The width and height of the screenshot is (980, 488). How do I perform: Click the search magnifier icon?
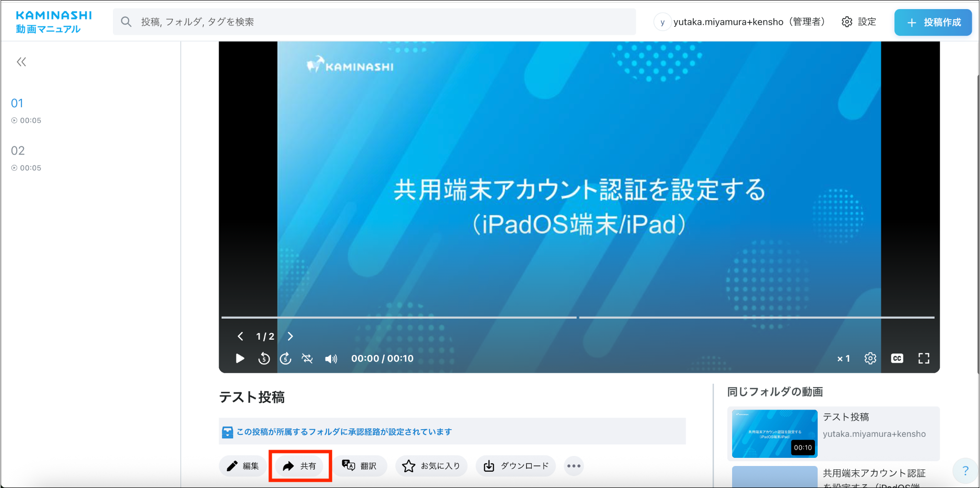pos(126,22)
